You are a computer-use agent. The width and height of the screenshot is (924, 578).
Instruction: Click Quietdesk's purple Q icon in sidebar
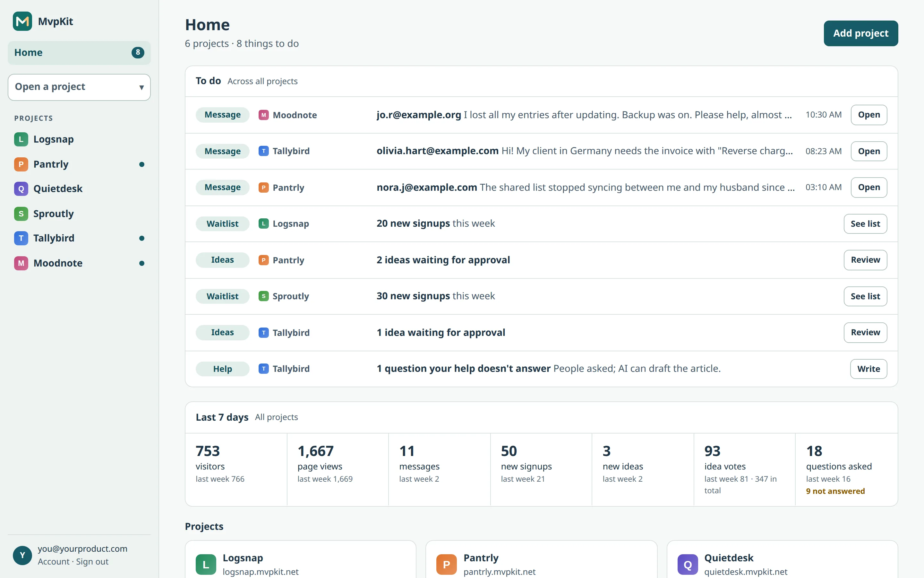[21, 189]
